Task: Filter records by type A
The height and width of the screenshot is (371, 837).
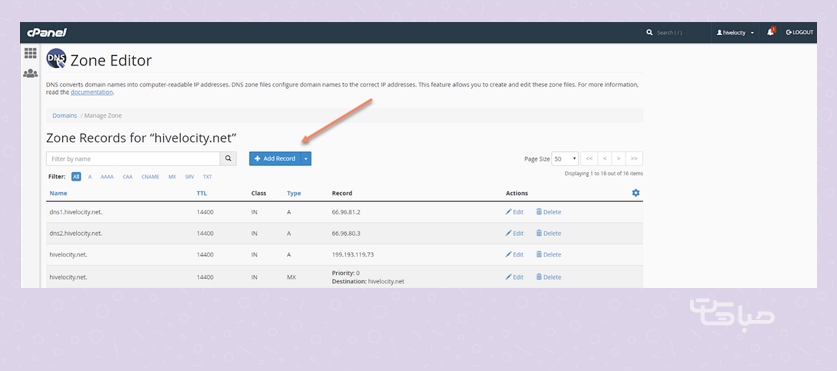Action: click(x=90, y=177)
